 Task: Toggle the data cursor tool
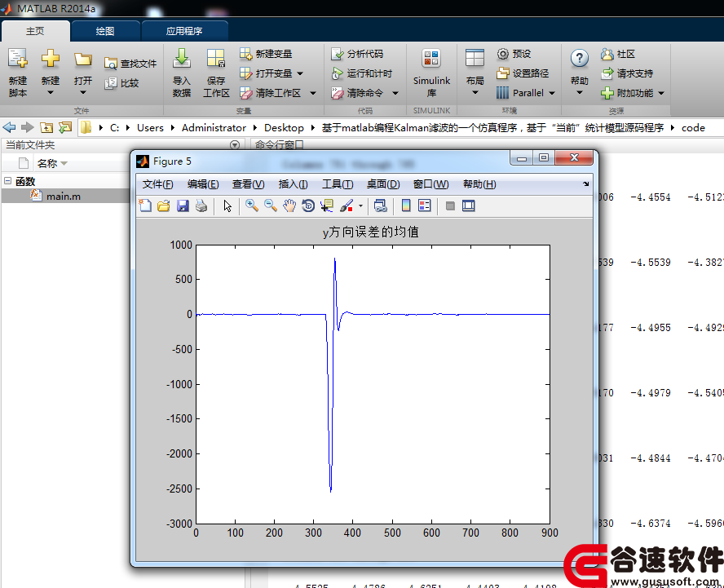pos(327,206)
